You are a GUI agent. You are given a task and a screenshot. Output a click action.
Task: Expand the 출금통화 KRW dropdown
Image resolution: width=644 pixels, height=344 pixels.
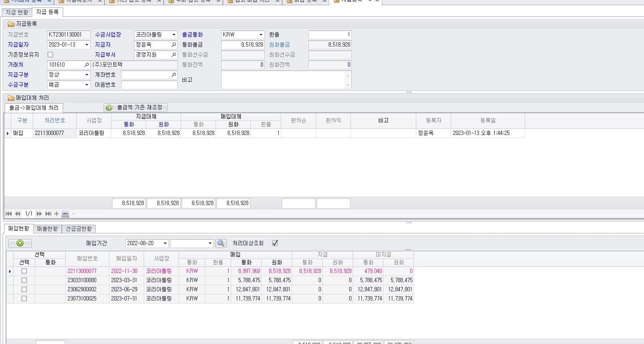tap(261, 35)
